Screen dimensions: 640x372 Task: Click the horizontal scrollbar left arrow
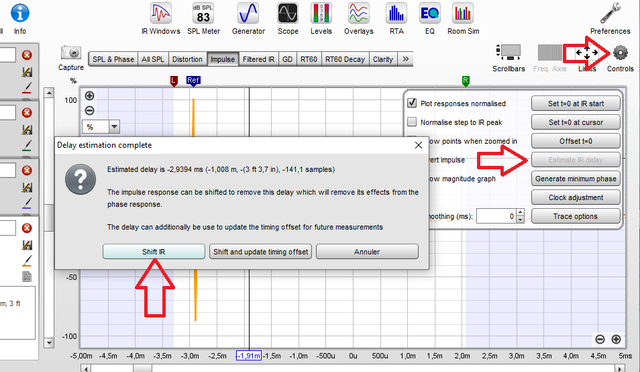pos(86,368)
